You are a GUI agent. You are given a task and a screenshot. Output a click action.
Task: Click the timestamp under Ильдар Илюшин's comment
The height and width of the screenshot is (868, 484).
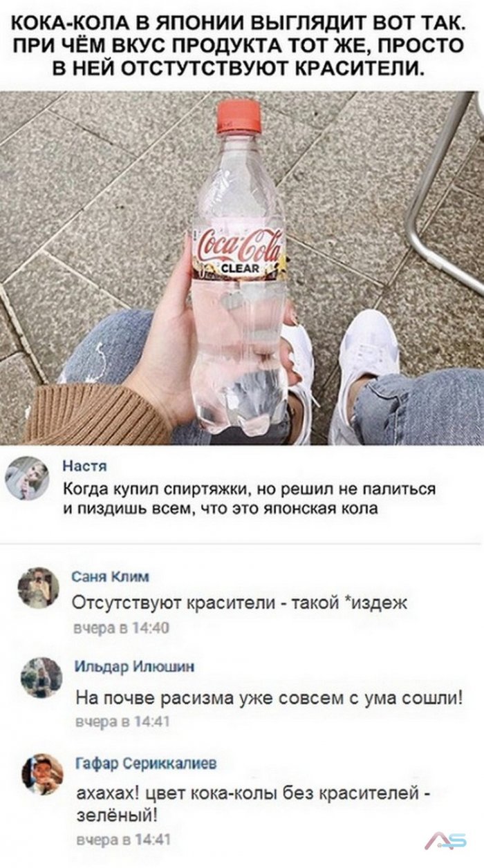(x=122, y=721)
